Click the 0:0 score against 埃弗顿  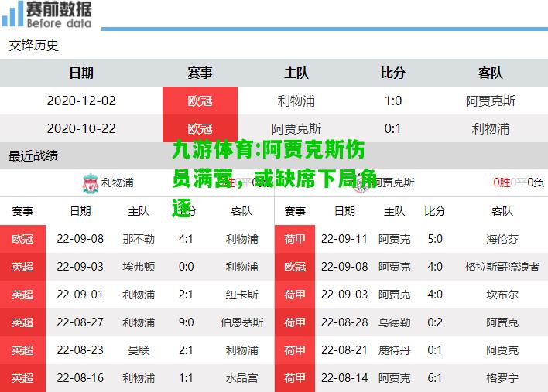pyautogui.click(x=186, y=267)
